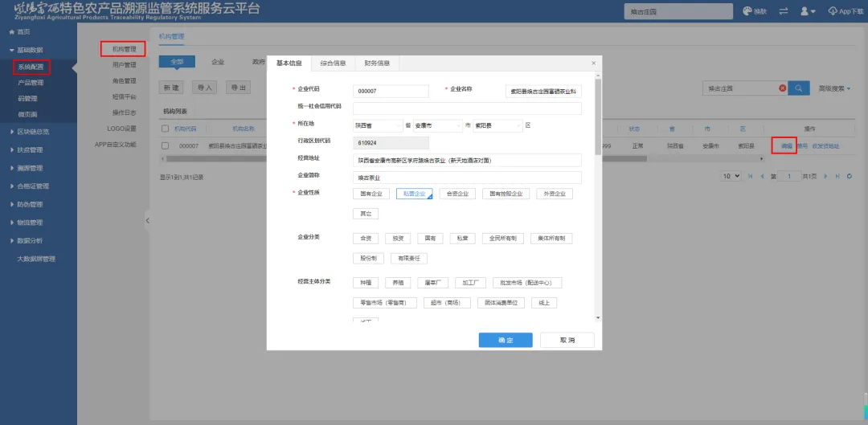Expand the 数据分析 sidebar section
Screen dimensions: 868x425
30,241
